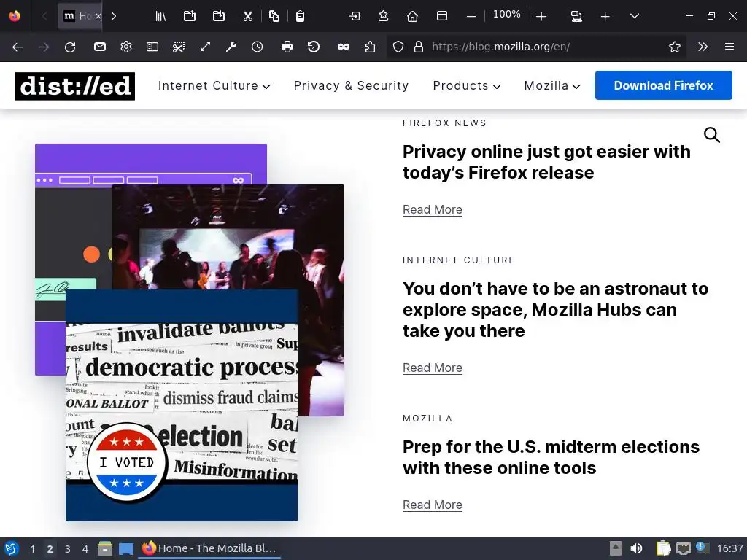747x560 pixels.
Task: Open a new tab with plus button
Action: (605, 16)
